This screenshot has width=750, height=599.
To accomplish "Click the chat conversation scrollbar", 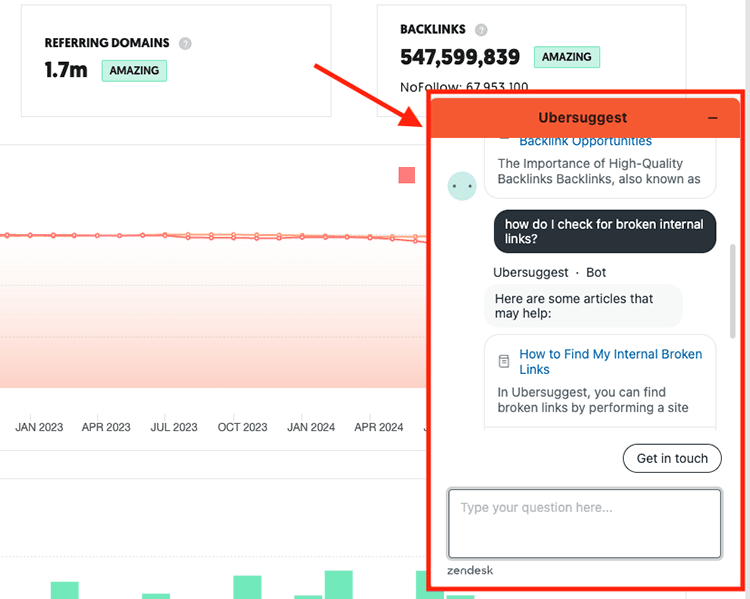I will (732, 291).
